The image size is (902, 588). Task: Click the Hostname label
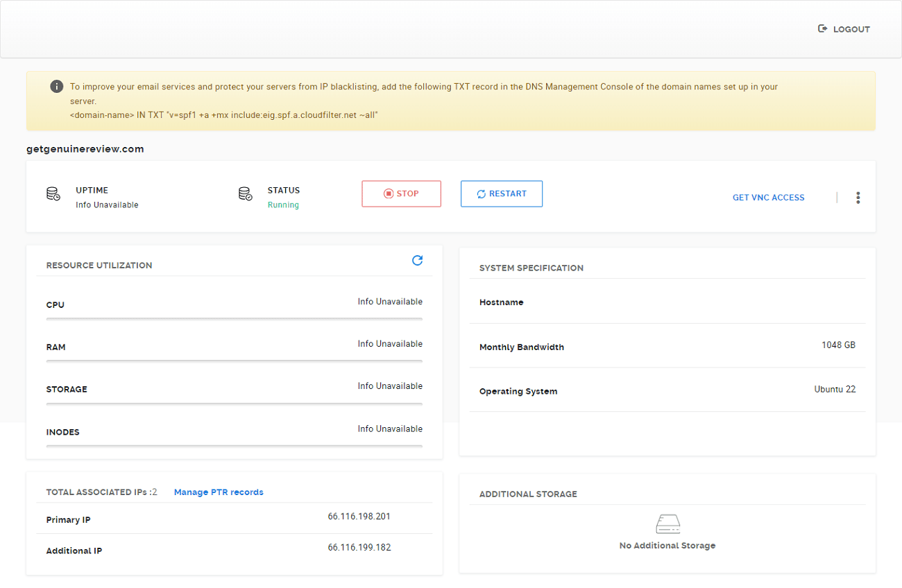click(502, 303)
